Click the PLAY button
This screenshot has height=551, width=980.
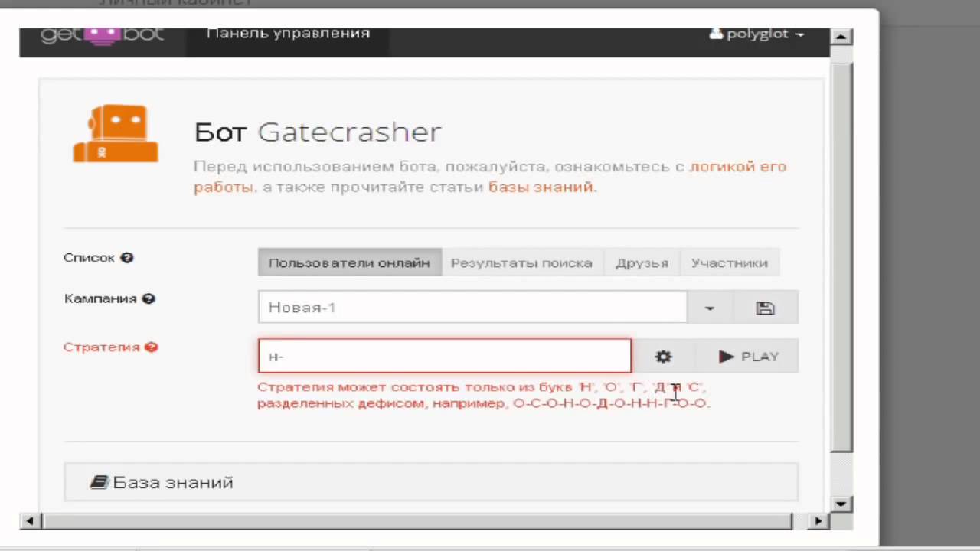click(747, 357)
